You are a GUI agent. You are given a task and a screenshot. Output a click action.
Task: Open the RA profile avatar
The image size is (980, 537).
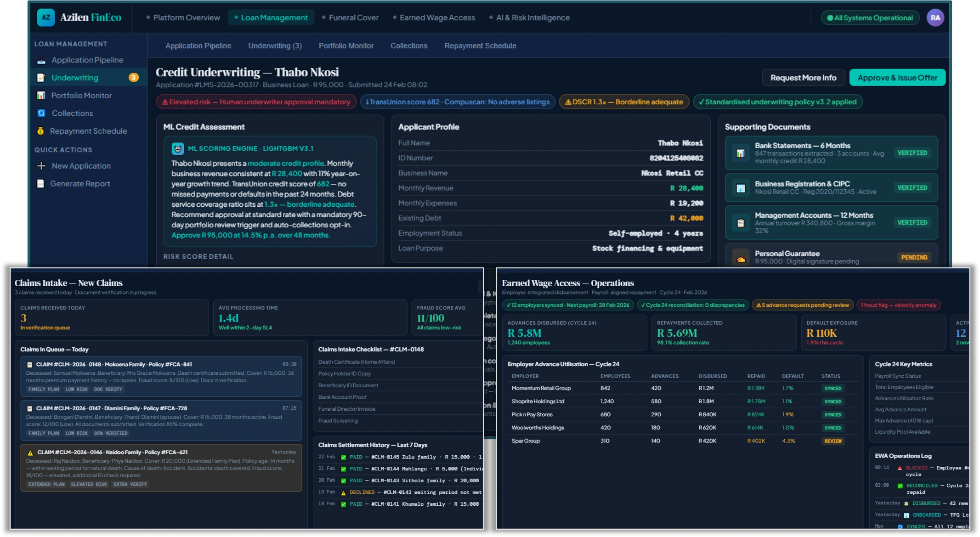pyautogui.click(x=935, y=17)
